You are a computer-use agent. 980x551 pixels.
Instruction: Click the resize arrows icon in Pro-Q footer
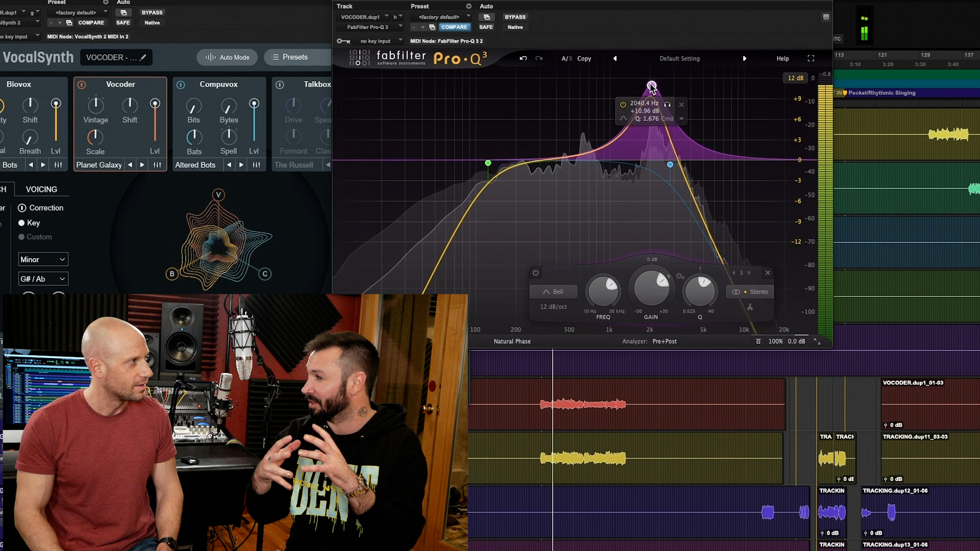817,341
